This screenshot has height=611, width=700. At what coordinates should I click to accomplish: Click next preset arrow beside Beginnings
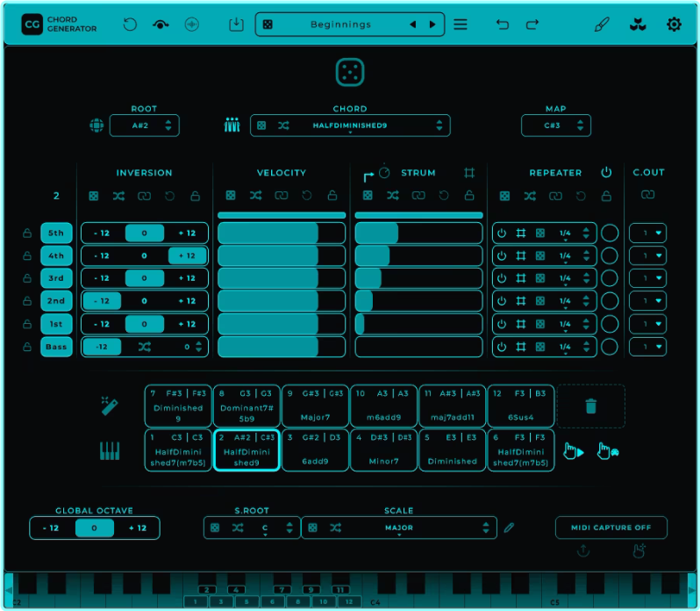pos(432,25)
